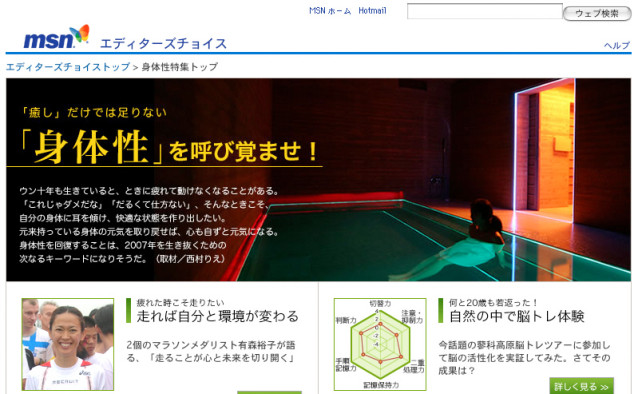Open article 自然の中で脳トレ体験
Image resolution: width=638 pixels, height=394 pixels.
517,316
